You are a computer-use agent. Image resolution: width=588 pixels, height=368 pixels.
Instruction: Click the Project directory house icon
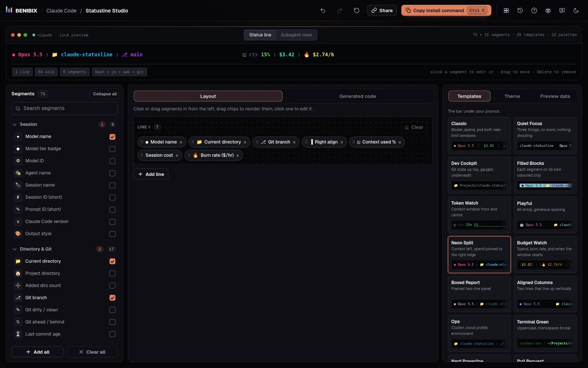pyautogui.click(x=18, y=273)
